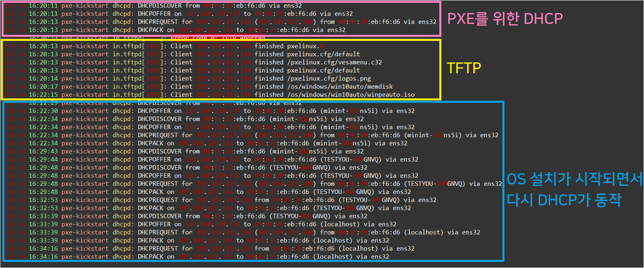This screenshot has width=644, height=268.
Task: Click the 16:29:48 DHCPOFFER log line
Action: [211, 176]
